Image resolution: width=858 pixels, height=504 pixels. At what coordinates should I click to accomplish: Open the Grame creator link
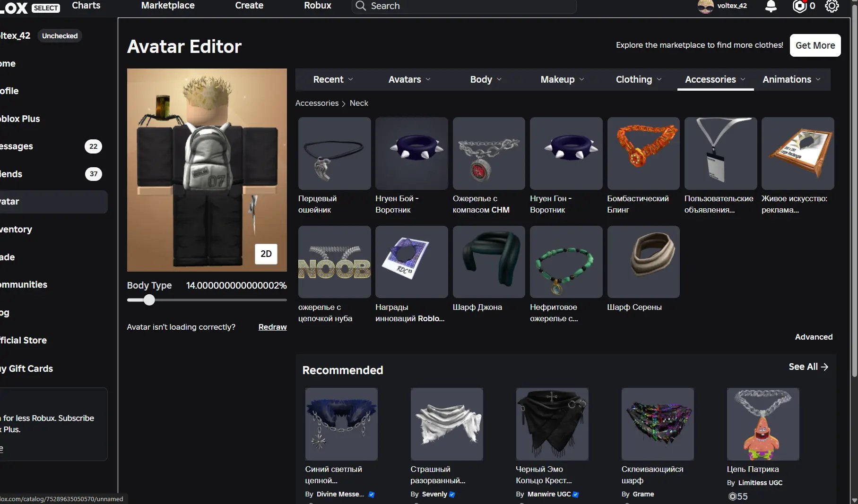pyautogui.click(x=643, y=494)
